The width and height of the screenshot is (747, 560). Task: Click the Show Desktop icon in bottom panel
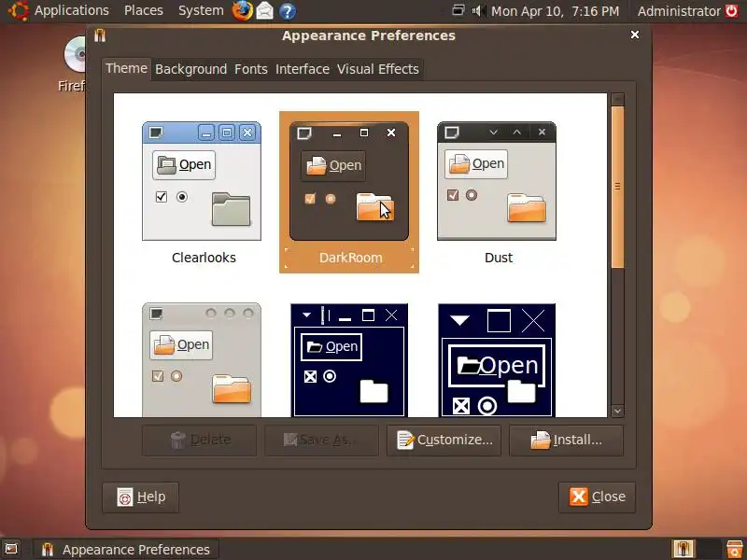[11, 550]
